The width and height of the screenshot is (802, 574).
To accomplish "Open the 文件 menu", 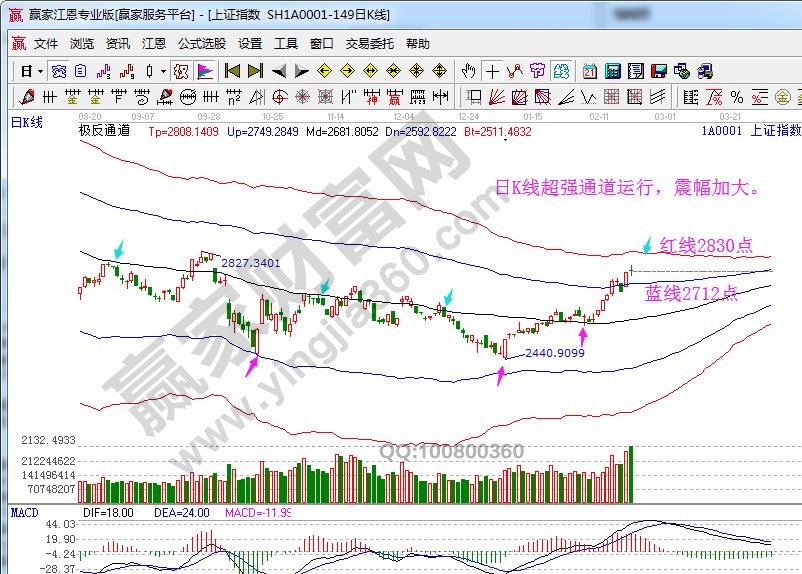I will click(x=46, y=44).
